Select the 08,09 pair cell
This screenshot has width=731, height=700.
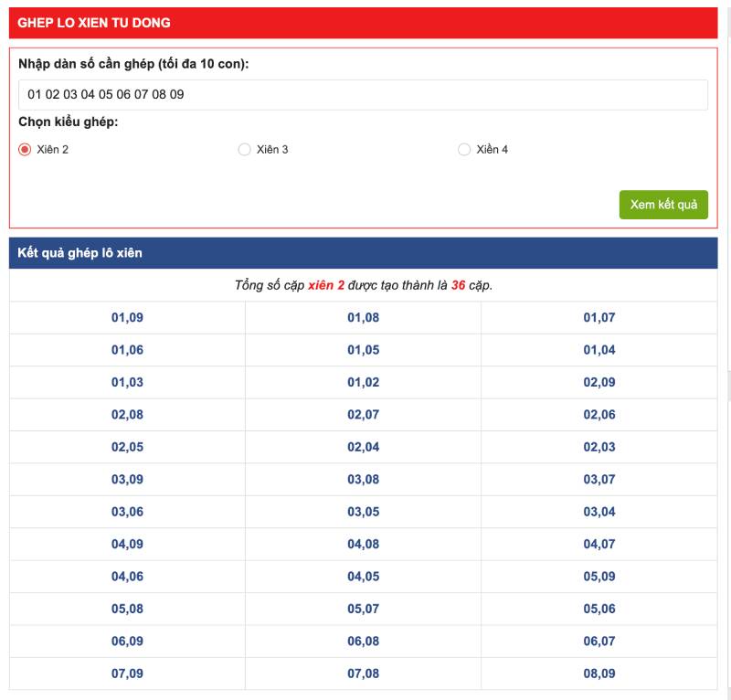[599, 674]
